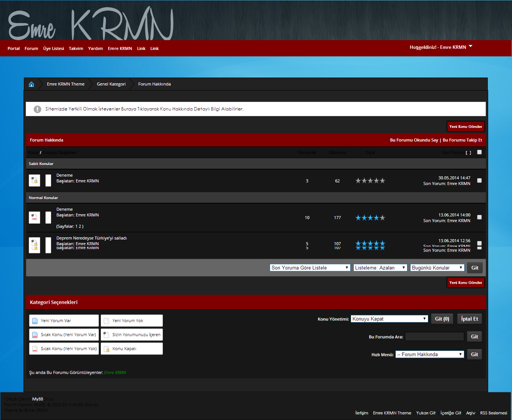This screenshot has height=420, width=512.
Task: Open Takvim in the navigation bar
Action: click(x=76, y=48)
